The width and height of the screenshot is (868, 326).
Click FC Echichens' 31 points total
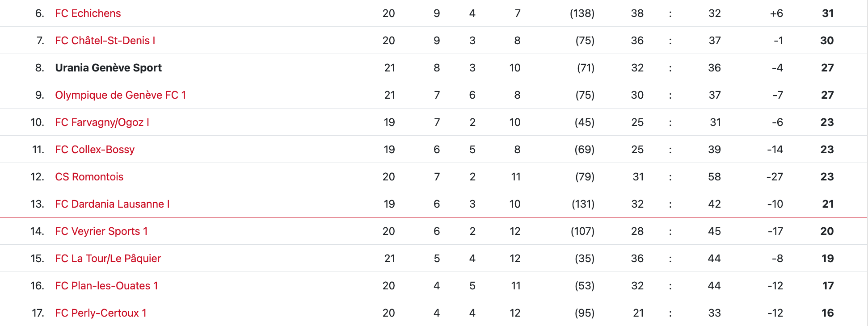tap(828, 13)
